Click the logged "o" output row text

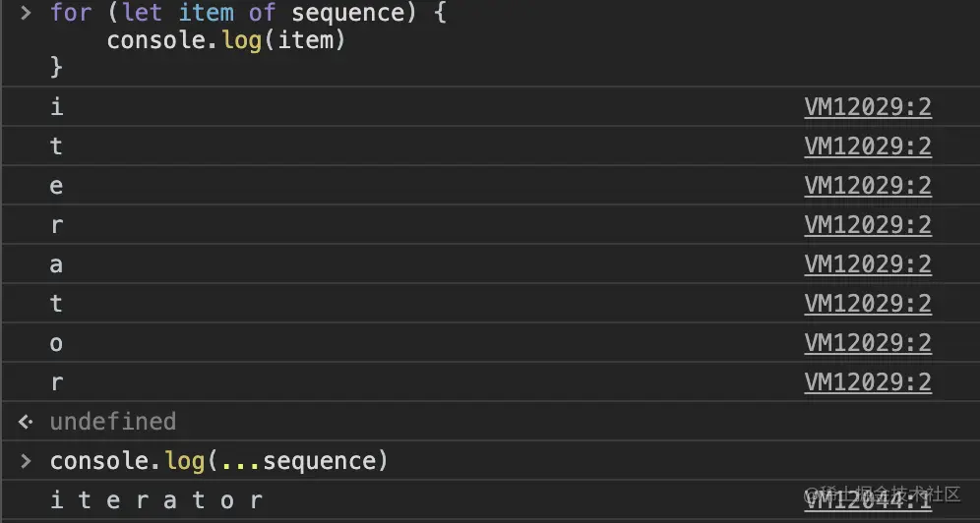pos(56,343)
